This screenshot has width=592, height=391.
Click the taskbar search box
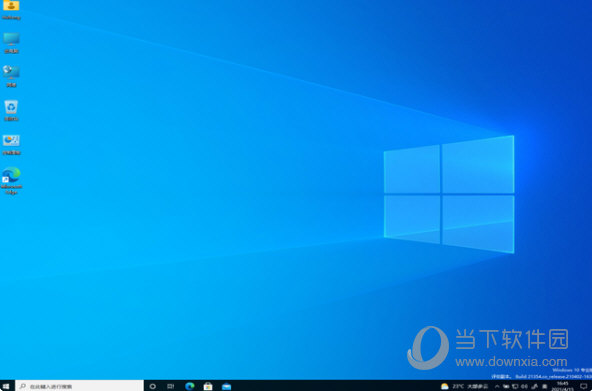(x=79, y=386)
